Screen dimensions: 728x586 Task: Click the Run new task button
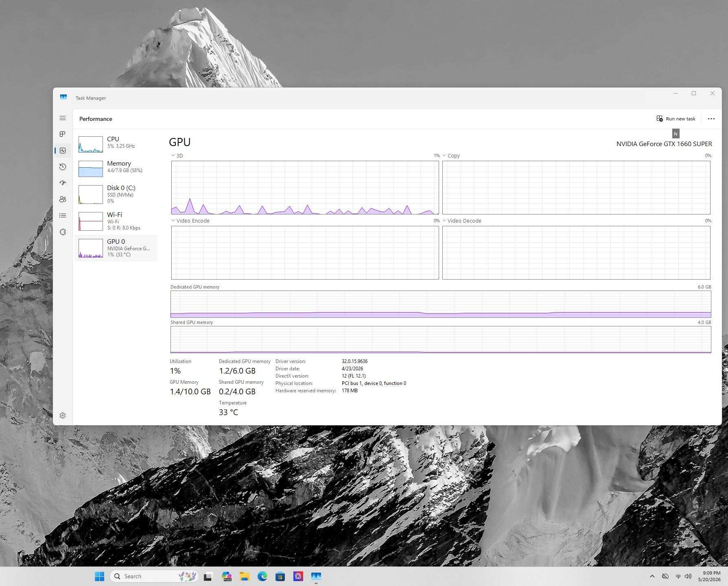pyautogui.click(x=676, y=119)
